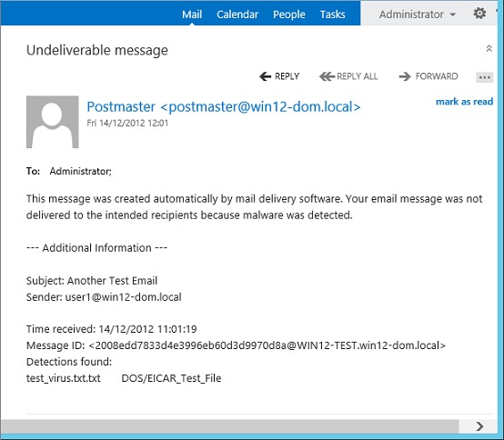
Task: Open the Administrator account dropdown
Action: [418, 15]
